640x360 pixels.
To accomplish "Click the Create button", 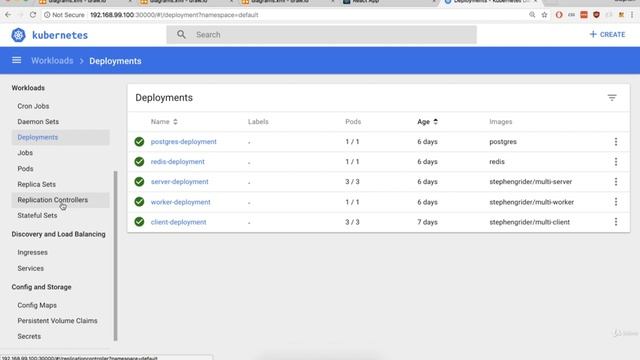I will (607, 35).
